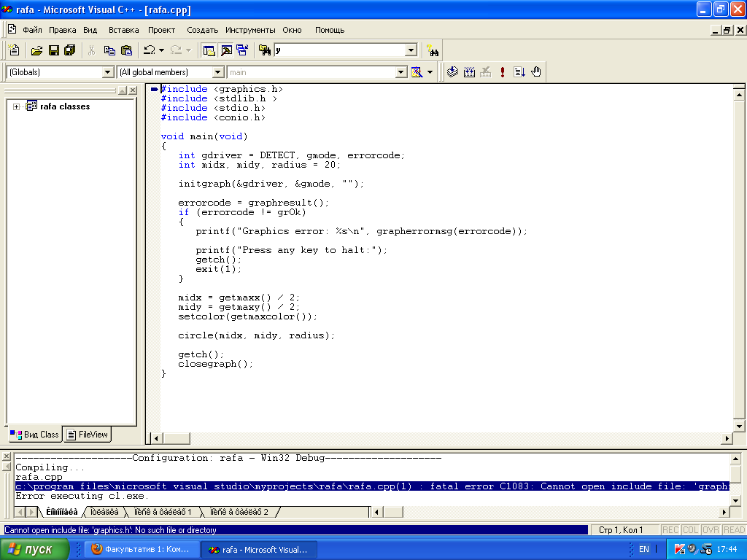Image resolution: width=747 pixels, height=560 pixels.
Task: Open the find text combo box dropdown
Action: [x=411, y=50]
